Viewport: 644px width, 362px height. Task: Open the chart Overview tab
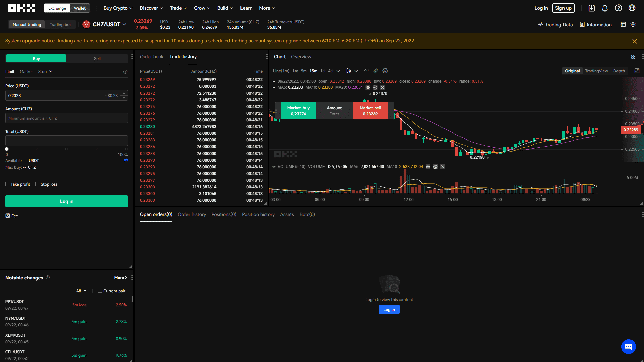[x=301, y=57]
